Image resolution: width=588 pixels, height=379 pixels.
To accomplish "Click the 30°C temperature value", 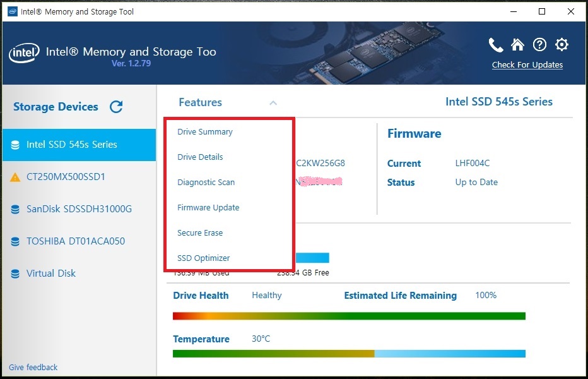I will [261, 339].
